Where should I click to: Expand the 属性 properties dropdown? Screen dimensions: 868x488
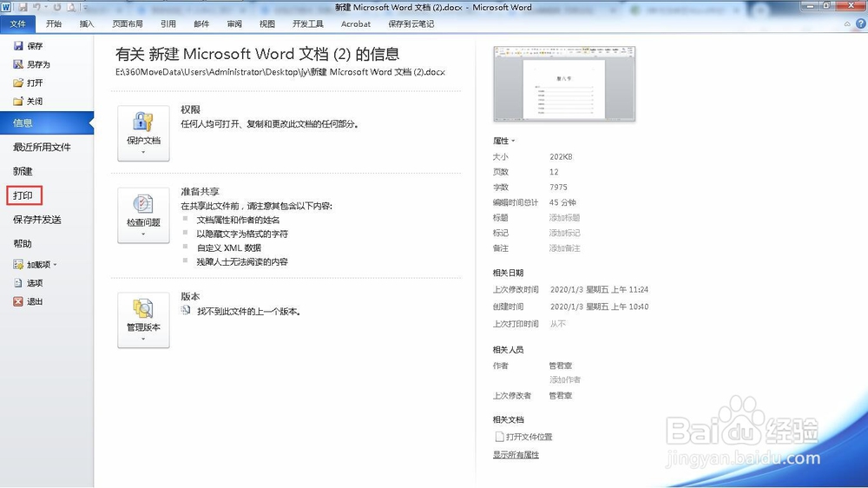[x=503, y=141]
